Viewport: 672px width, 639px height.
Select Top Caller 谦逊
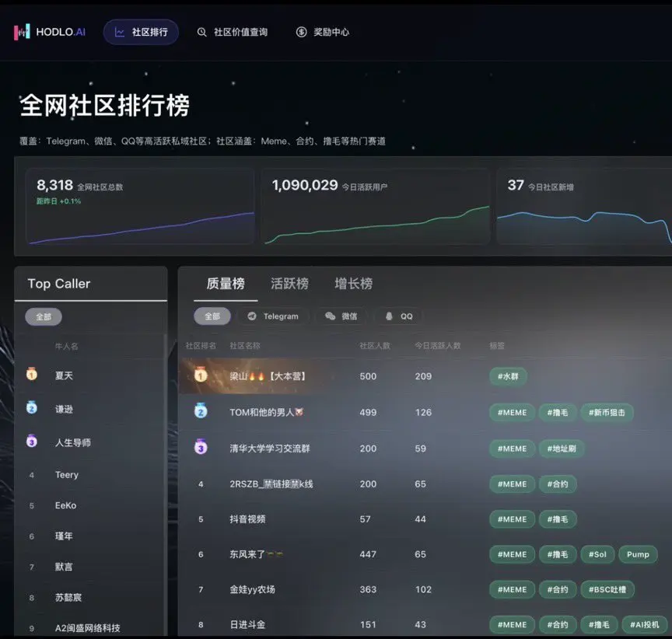(x=64, y=409)
